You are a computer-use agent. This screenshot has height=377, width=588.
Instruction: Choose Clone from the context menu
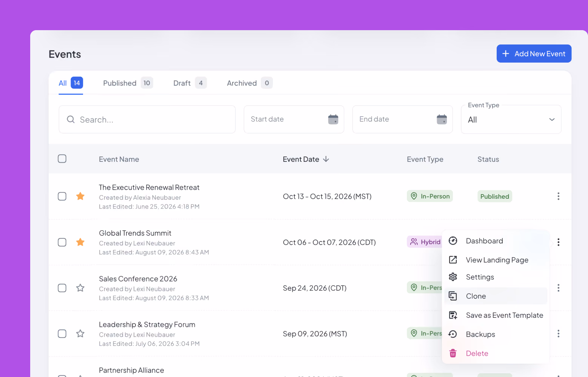click(x=496, y=296)
